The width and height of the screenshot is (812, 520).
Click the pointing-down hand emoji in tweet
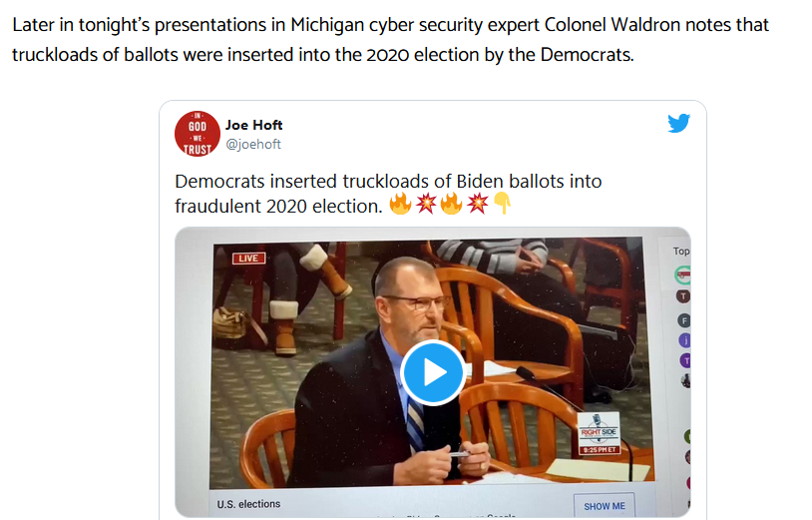point(503,204)
